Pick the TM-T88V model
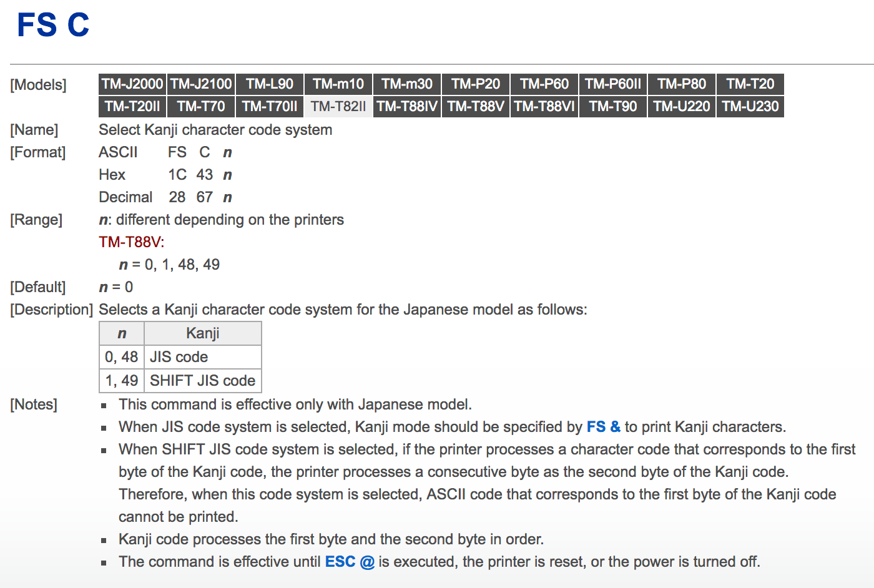This screenshot has width=874, height=588. [476, 107]
